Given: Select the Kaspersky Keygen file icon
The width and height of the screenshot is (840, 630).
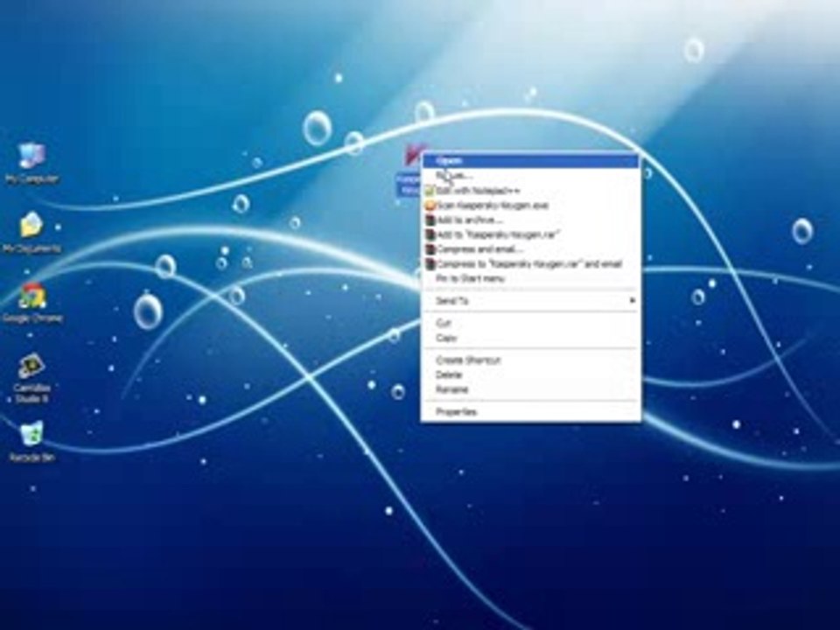Looking at the screenshot, I should [411, 169].
